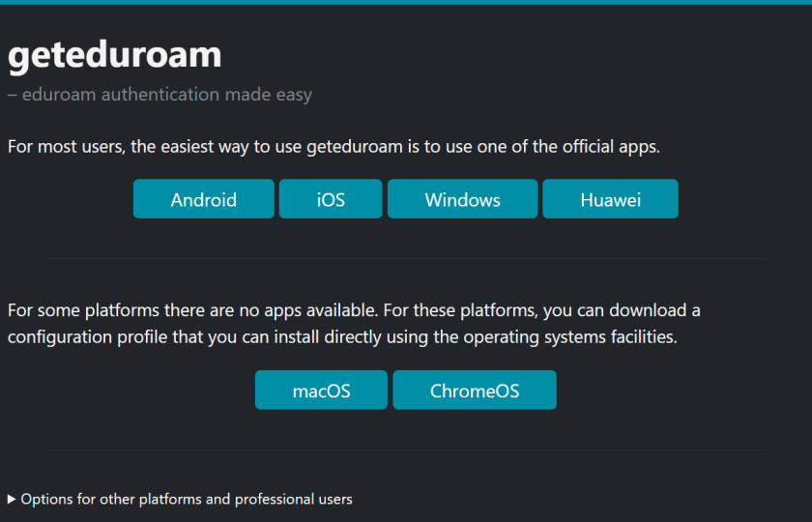Click the 'eduroam authentication made easy' subtitle
Viewport: 812px width, 522px height.
159,95
